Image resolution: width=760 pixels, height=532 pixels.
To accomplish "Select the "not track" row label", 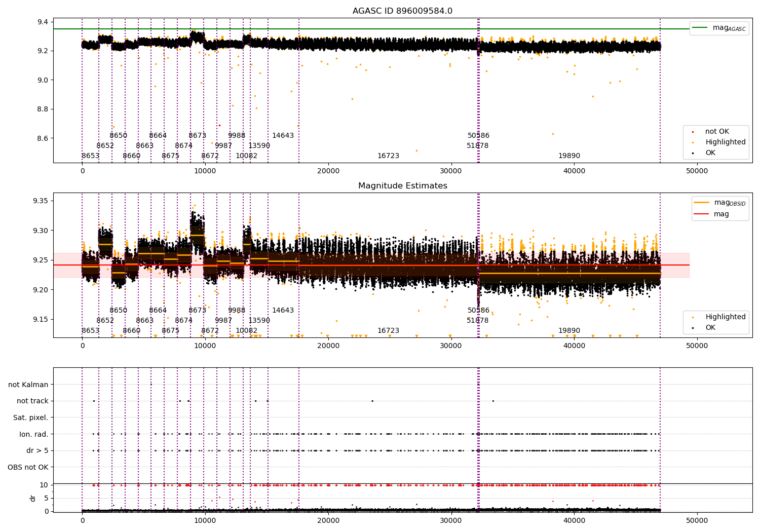I will (32, 401).
